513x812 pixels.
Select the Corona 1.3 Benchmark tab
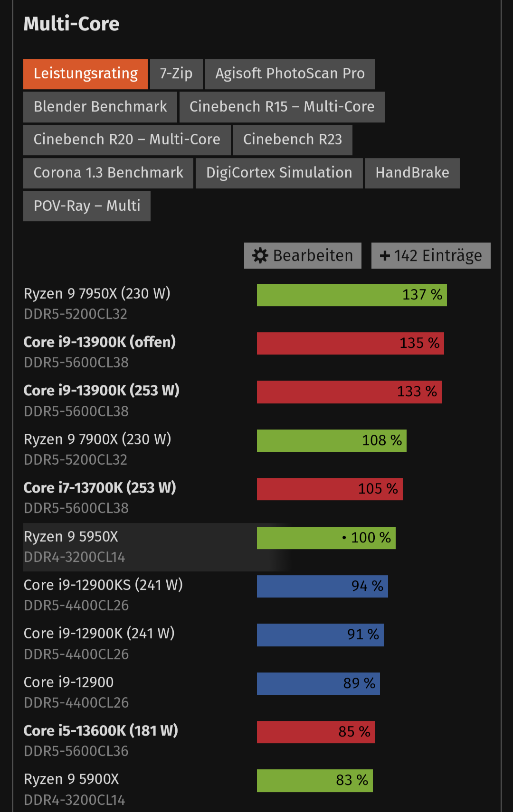point(108,173)
